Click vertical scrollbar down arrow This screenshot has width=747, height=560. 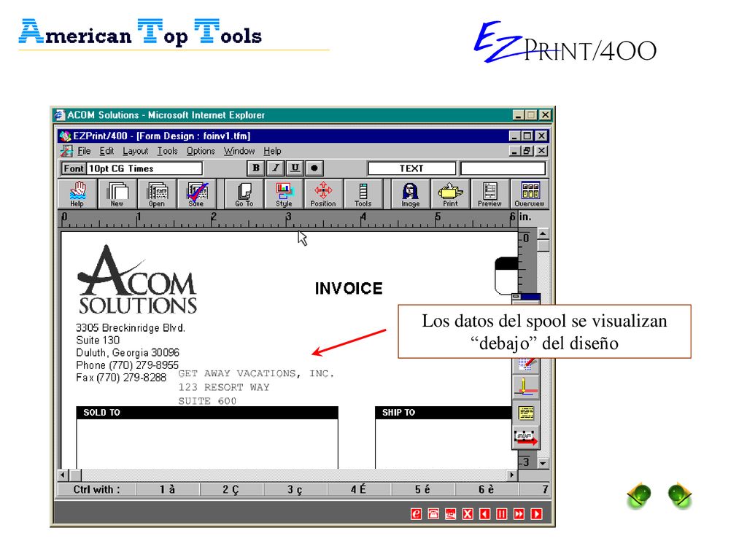click(543, 463)
